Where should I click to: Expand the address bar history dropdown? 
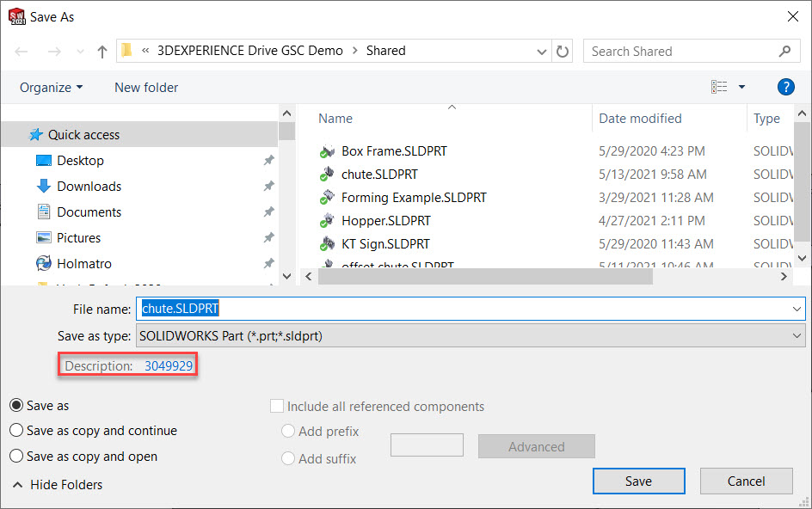click(541, 52)
